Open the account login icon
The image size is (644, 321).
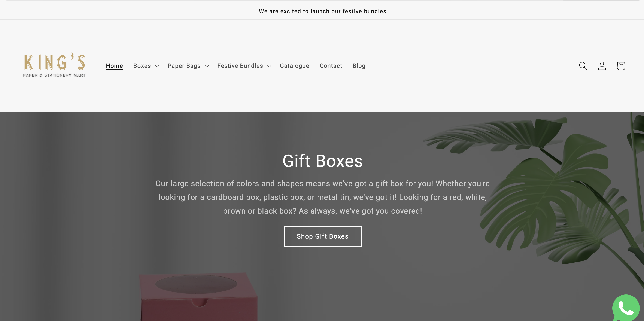click(x=602, y=66)
